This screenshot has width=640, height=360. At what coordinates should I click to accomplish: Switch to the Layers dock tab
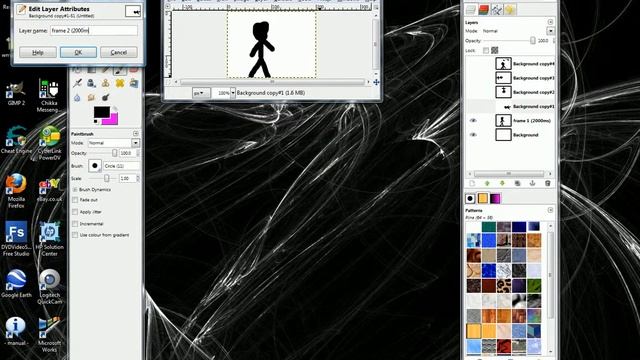point(471,9)
